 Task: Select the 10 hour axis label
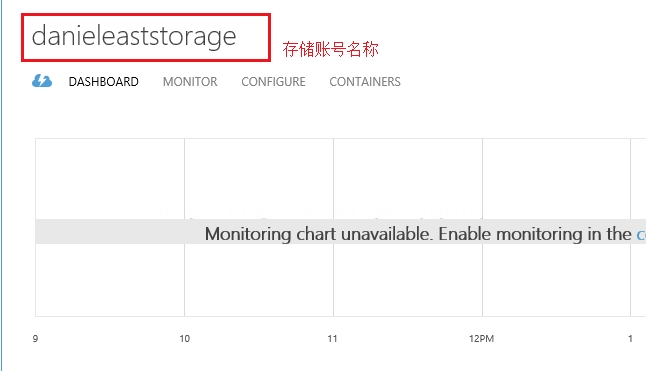point(185,338)
